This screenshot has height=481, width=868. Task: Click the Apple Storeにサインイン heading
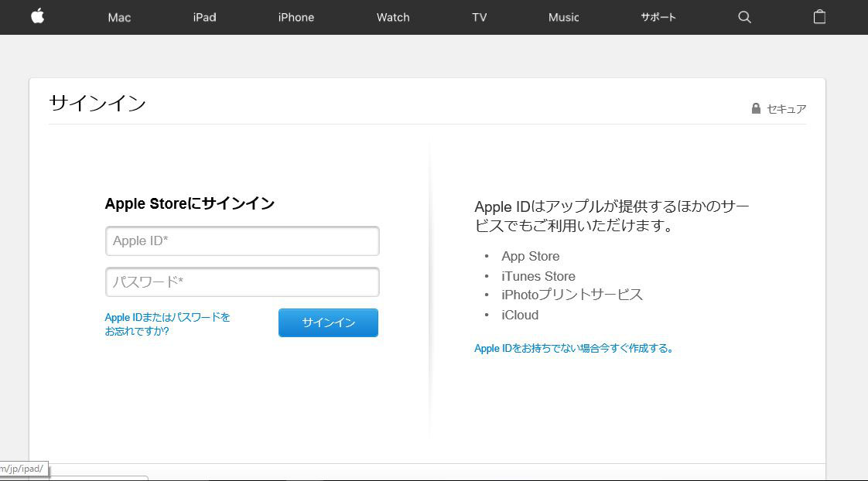tap(190, 203)
